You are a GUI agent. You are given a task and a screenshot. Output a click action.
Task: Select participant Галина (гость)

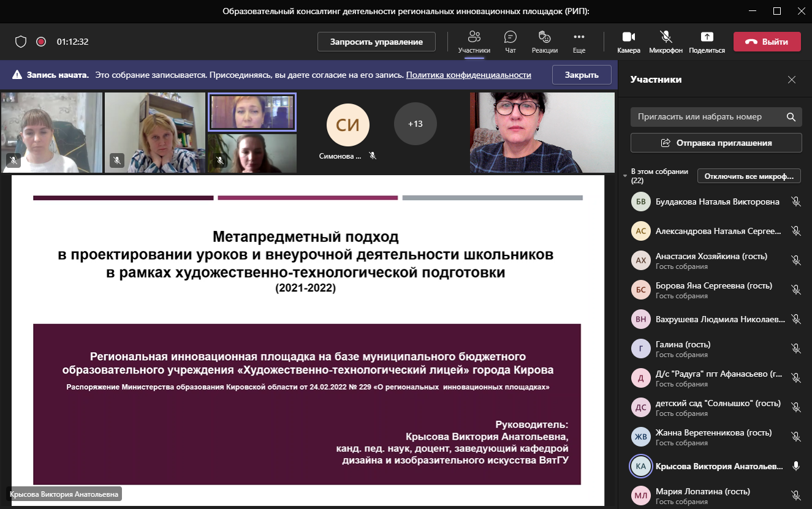click(x=716, y=349)
